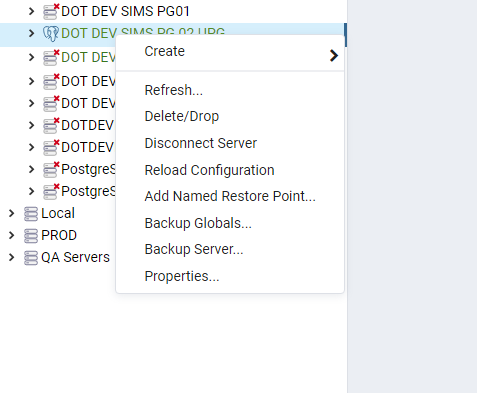Expand the QA Servers group
Image resolution: width=477 pixels, height=393 pixels.
[11, 257]
